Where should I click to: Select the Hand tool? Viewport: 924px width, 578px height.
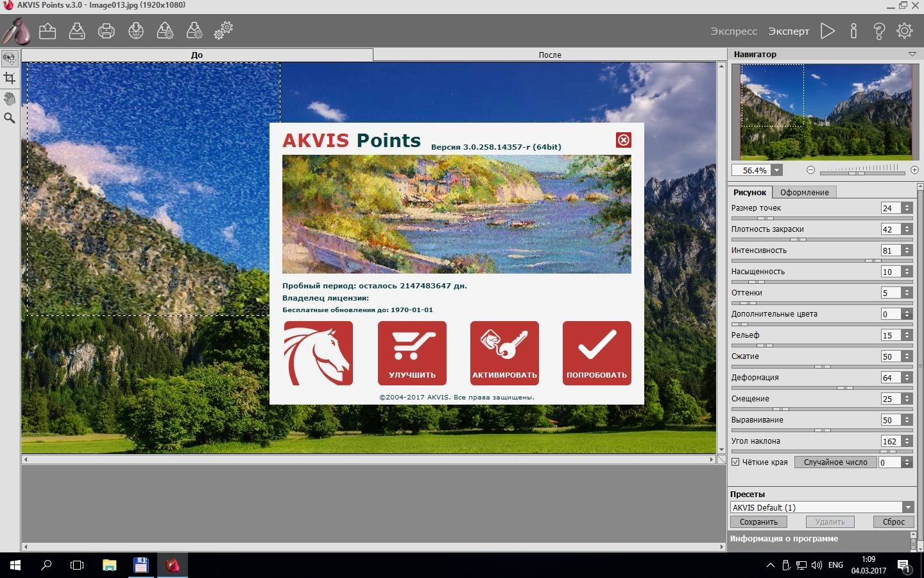(x=9, y=98)
